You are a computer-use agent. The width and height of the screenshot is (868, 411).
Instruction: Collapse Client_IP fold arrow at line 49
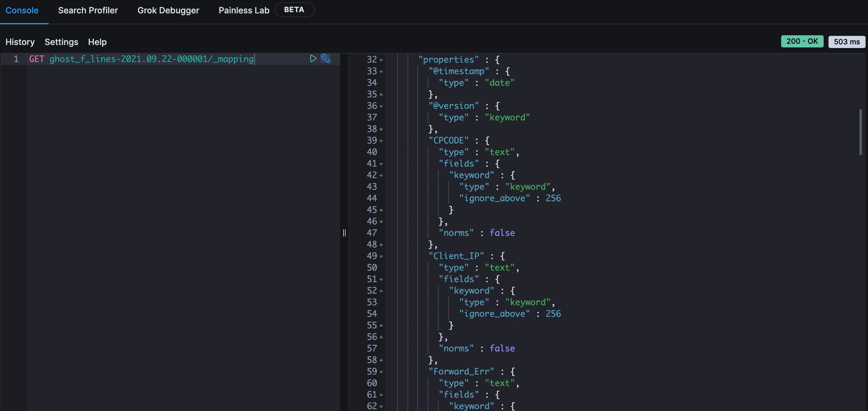click(x=381, y=257)
